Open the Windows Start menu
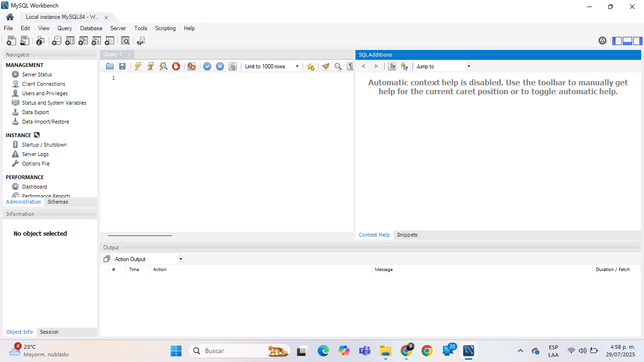 [176, 351]
